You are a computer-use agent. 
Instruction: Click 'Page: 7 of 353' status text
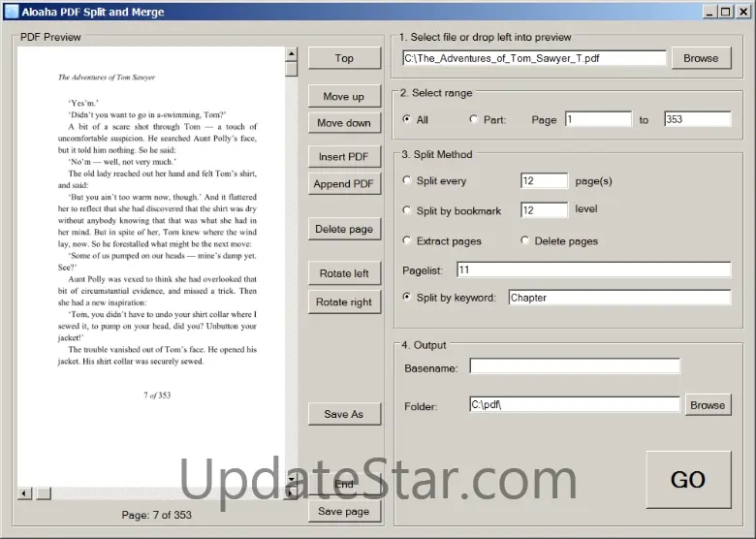[157, 516]
